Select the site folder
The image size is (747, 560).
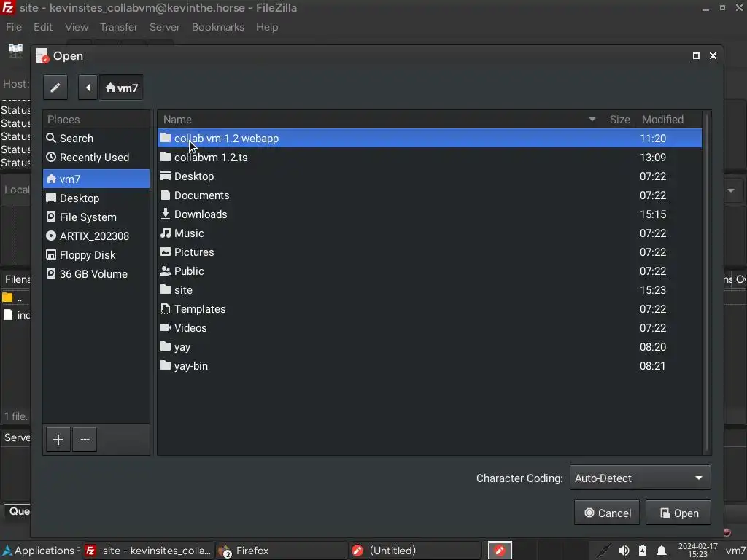coord(429,290)
